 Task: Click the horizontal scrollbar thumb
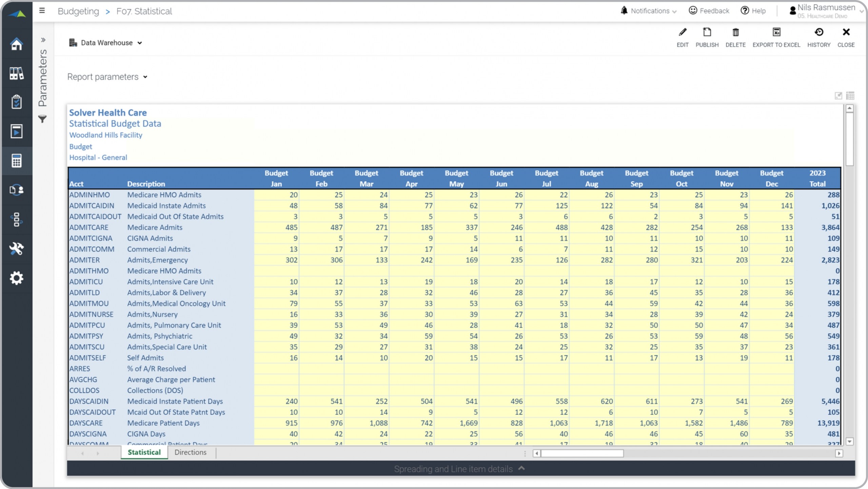coord(582,453)
